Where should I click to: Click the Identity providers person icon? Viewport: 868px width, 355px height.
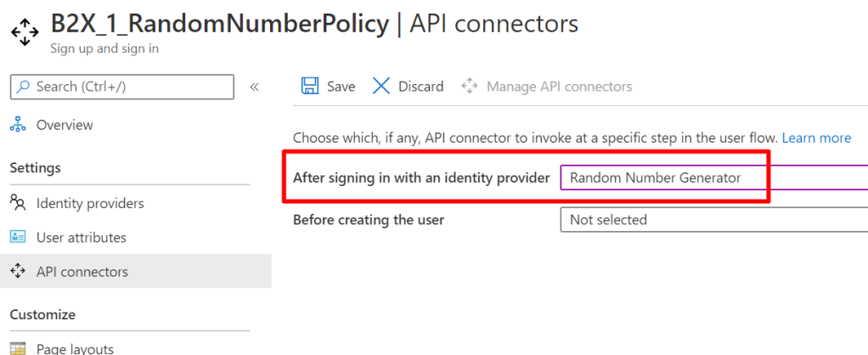pos(18,203)
